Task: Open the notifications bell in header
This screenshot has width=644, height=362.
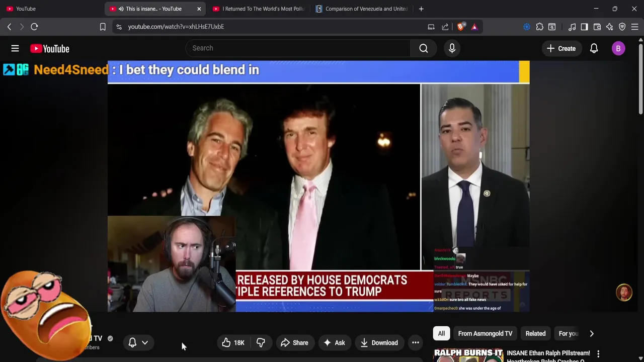Action: coord(594,48)
